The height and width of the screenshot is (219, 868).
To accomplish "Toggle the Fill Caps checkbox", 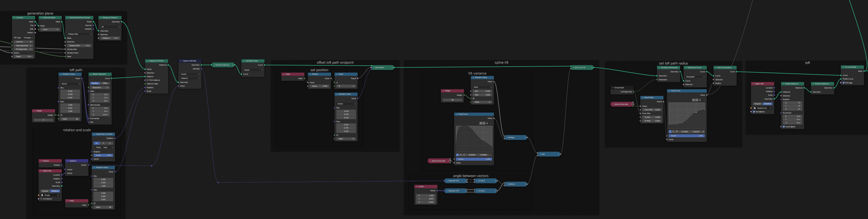I will pos(844,83).
